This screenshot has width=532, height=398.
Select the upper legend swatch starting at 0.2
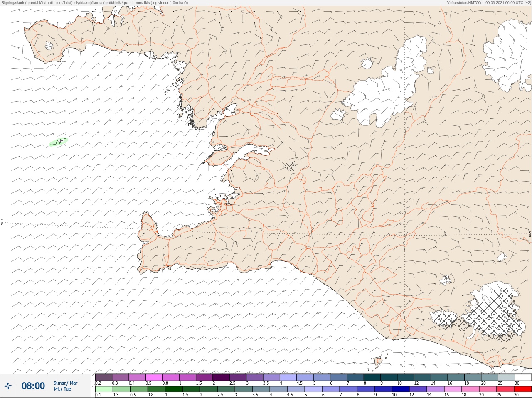pos(103,377)
